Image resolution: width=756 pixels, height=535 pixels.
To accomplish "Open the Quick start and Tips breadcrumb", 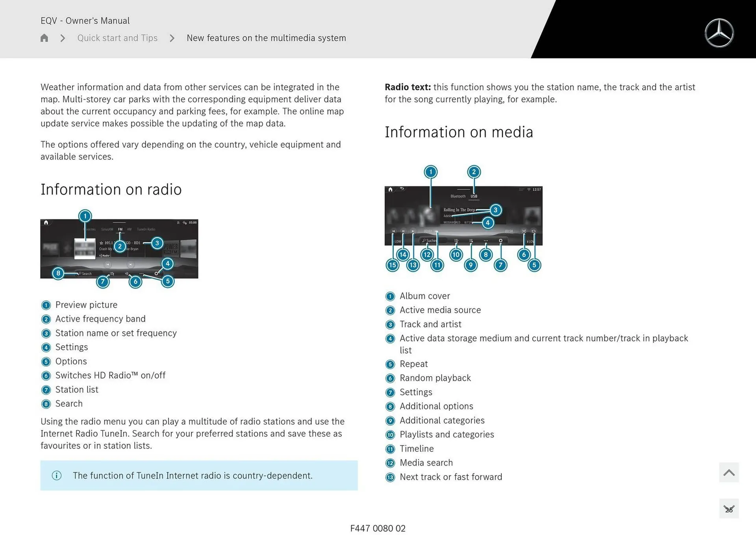I will tap(117, 38).
